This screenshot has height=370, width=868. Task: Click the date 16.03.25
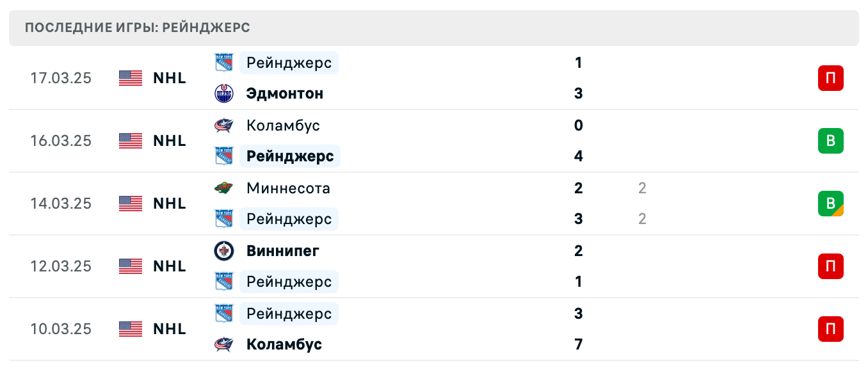click(61, 141)
